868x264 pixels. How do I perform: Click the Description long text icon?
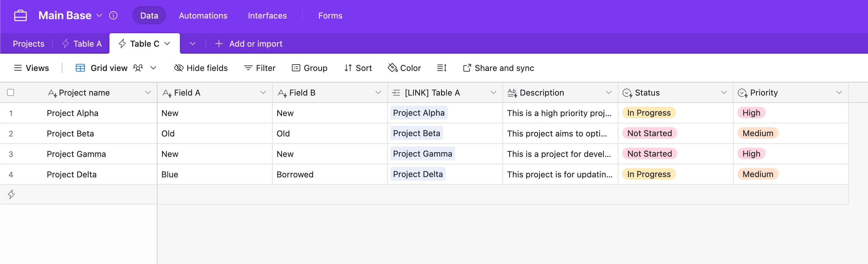tap(512, 93)
